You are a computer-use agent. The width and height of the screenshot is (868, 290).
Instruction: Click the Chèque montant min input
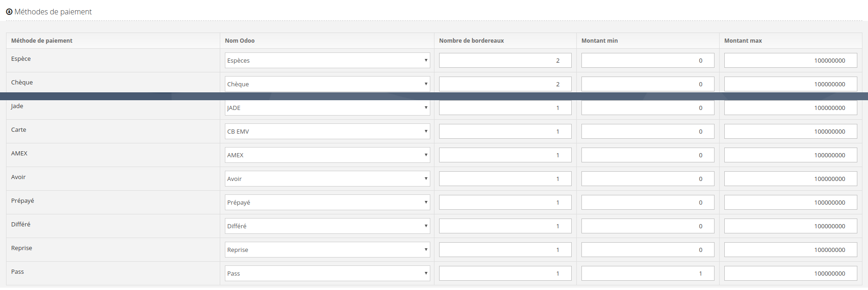click(647, 84)
